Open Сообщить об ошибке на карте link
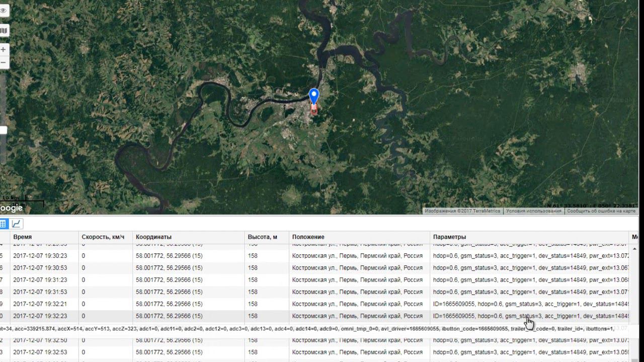This screenshot has width=644, height=362. tap(601, 211)
